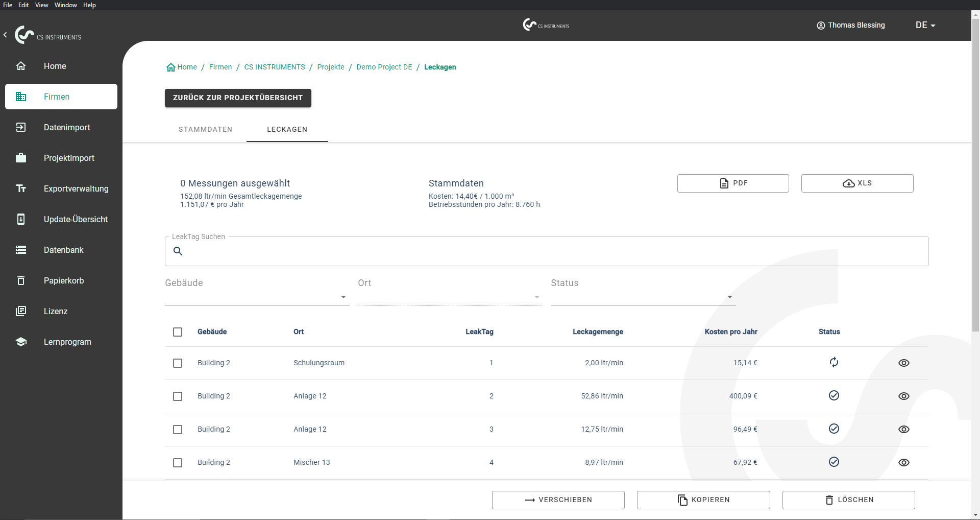Viewport: 980px width, 520px height.
Task: Click the home icon in breadcrumb
Action: pos(171,67)
